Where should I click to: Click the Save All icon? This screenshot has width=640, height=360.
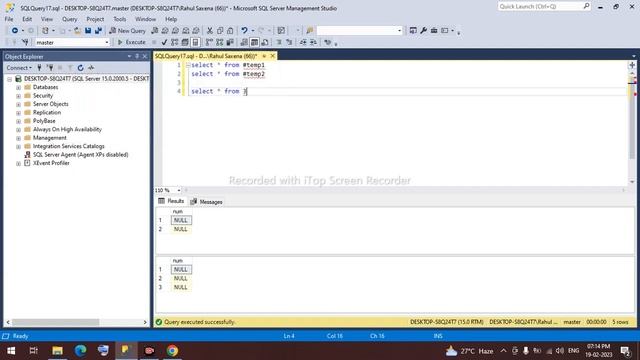98,31
